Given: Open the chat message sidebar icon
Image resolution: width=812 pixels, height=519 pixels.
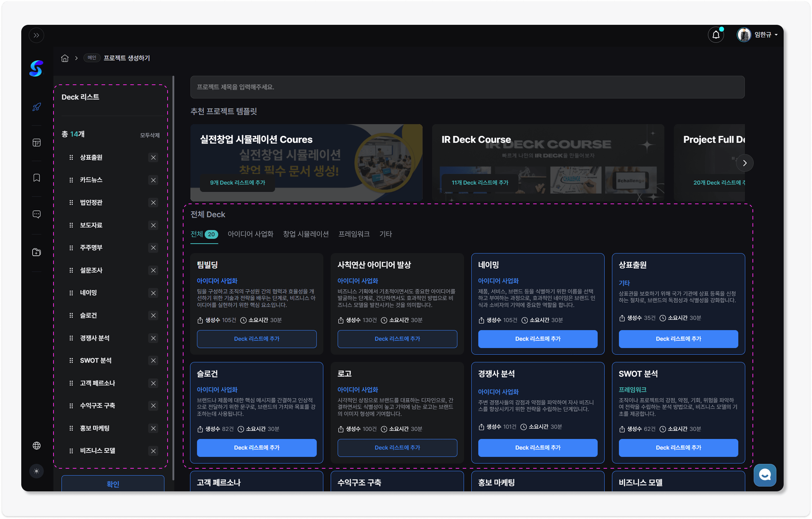Looking at the screenshot, I should click(x=36, y=214).
